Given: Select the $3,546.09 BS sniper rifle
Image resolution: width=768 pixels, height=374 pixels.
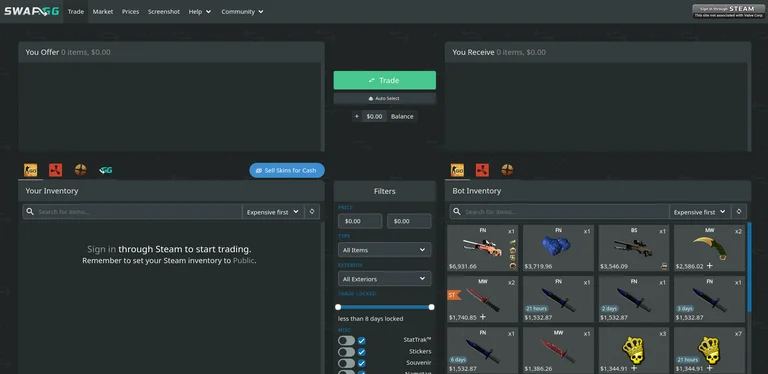Looking at the screenshot, I should pyautogui.click(x=634, y=248).
